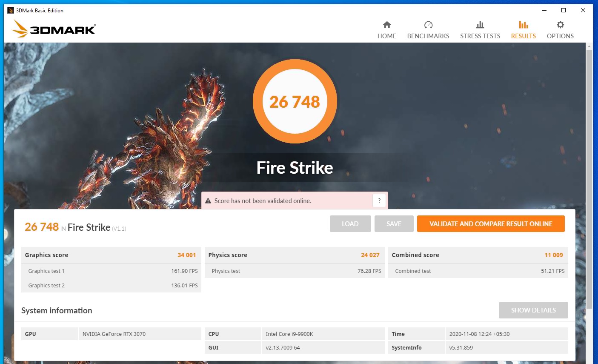Click the 3DMark logo in header
This screenshot has height=364, width=598.
pos(54,29)
